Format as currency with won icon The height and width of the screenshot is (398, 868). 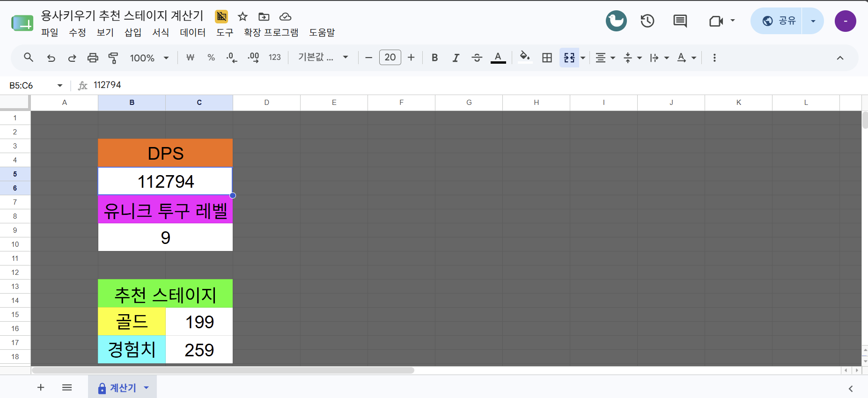pyautogui.click(x=190, y=58)
